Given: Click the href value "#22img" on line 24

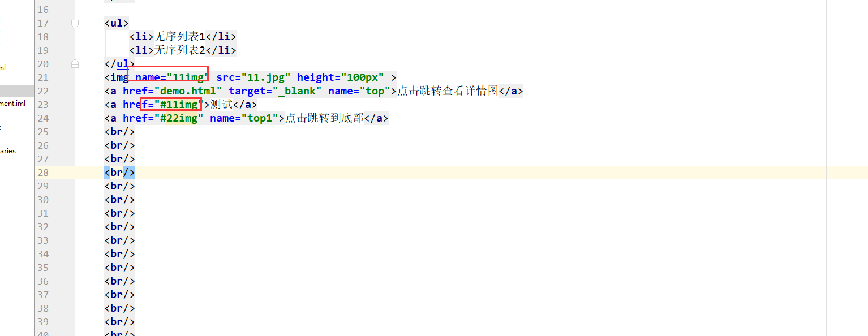Looking at the screenshot, I should click(178, 118).
